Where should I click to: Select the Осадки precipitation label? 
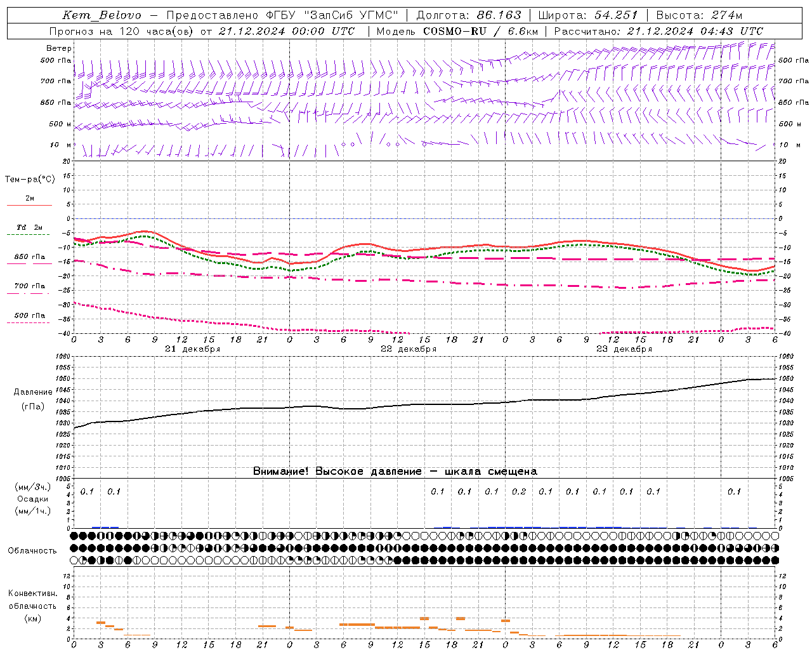pos(32,499)
